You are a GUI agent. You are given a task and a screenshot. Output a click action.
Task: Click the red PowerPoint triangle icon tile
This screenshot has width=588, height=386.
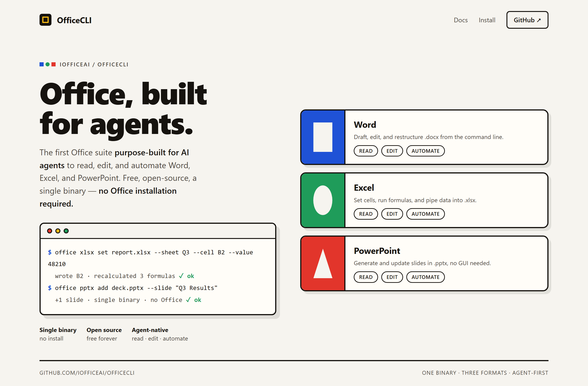click(323, 264)
